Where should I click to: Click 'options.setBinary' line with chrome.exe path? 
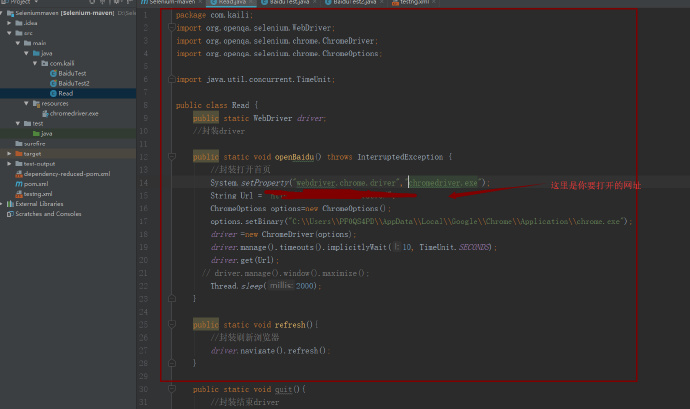[x=421, y=221]
